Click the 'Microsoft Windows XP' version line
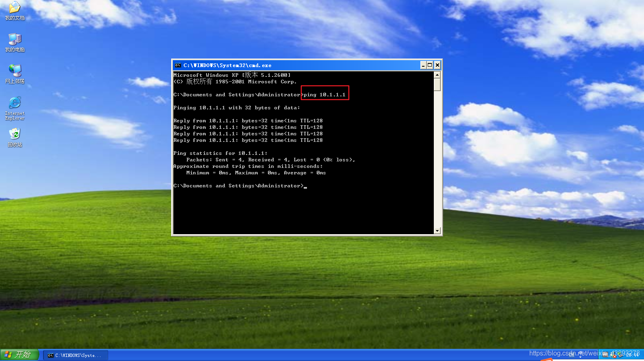The width and height of the screenshot is (644, 361). click(x=232, y=75)
